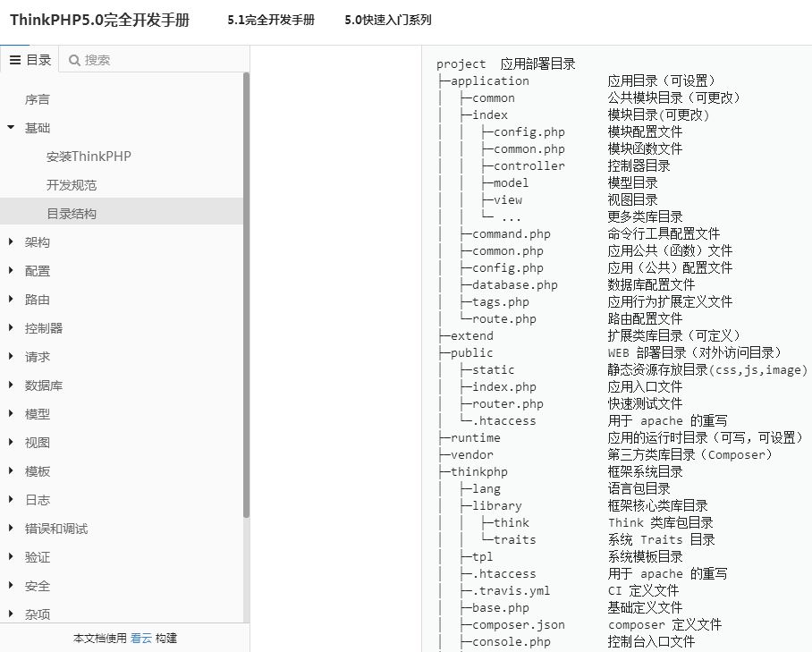The width and height of the screenshot is (812, 652).
Task: Click the 应用部署目录 heading text
Action: click(x=537, y=64)
